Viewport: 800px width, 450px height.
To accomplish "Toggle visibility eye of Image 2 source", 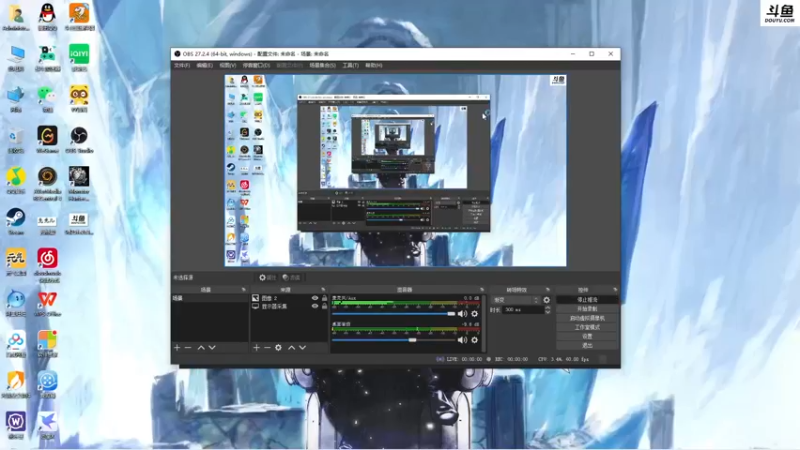I will coord(315,298).
